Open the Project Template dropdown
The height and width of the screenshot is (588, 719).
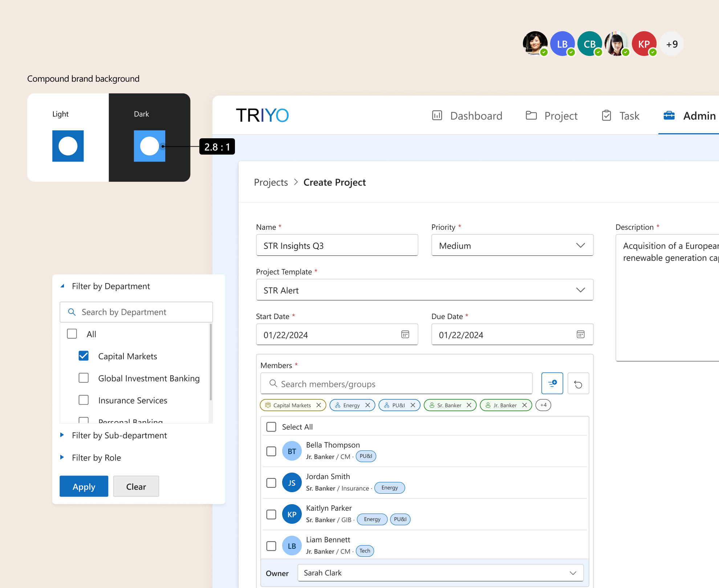point(424,290)
